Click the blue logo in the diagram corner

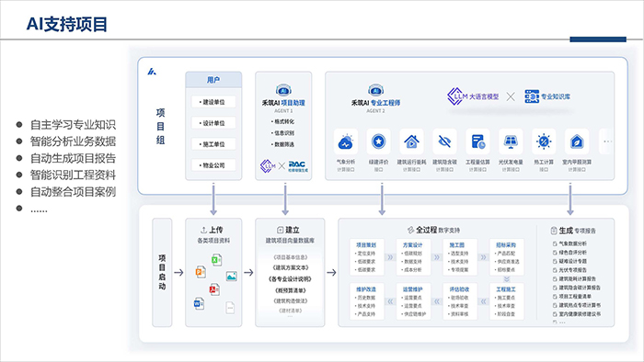coord(152,72)
